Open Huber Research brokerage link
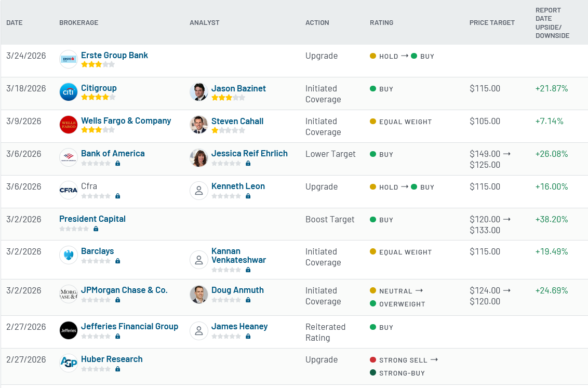Screen dimensions: 588x388 [112, 359]
